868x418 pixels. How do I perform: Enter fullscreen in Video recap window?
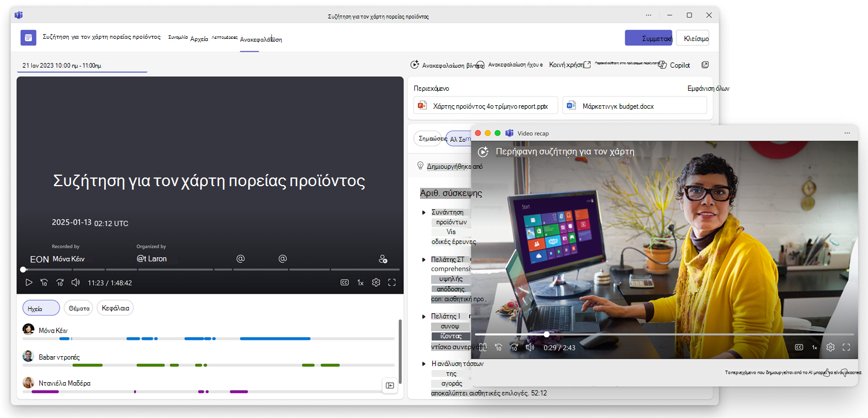point(846,347)
